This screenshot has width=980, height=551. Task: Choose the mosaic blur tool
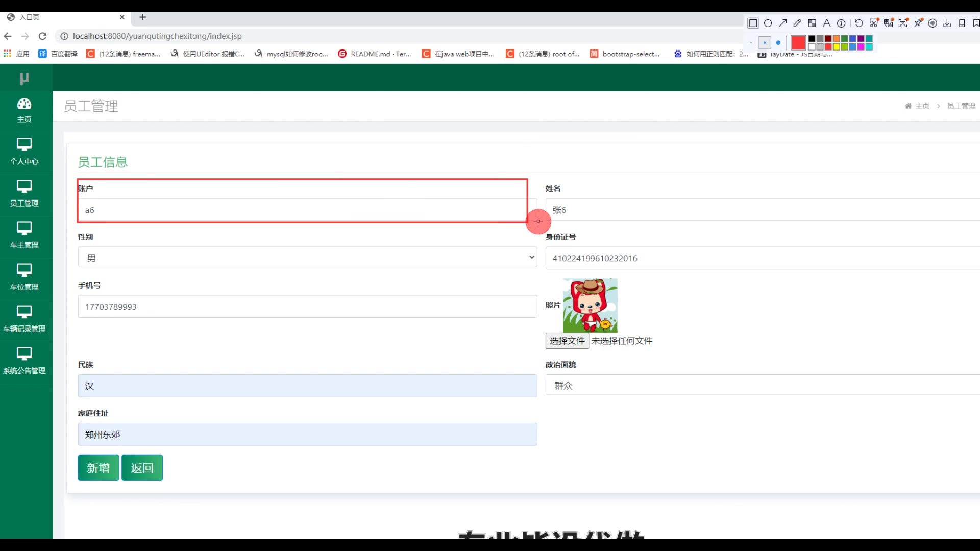[x=812, y=23]
